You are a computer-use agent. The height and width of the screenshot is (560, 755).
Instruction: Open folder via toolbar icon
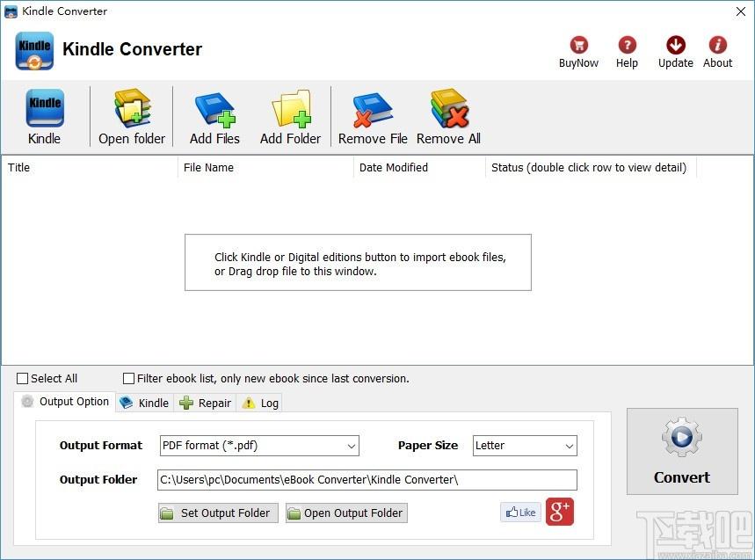coord(132,117)
